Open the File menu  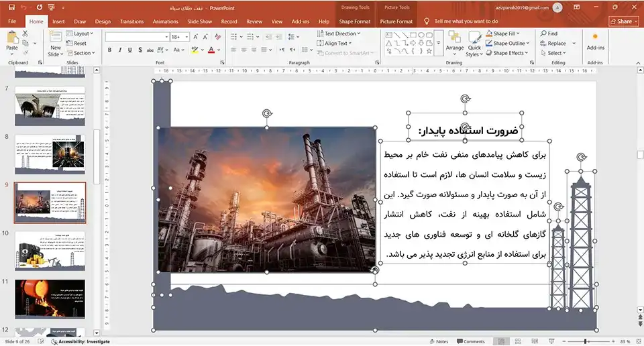click(x=12, y=21)
